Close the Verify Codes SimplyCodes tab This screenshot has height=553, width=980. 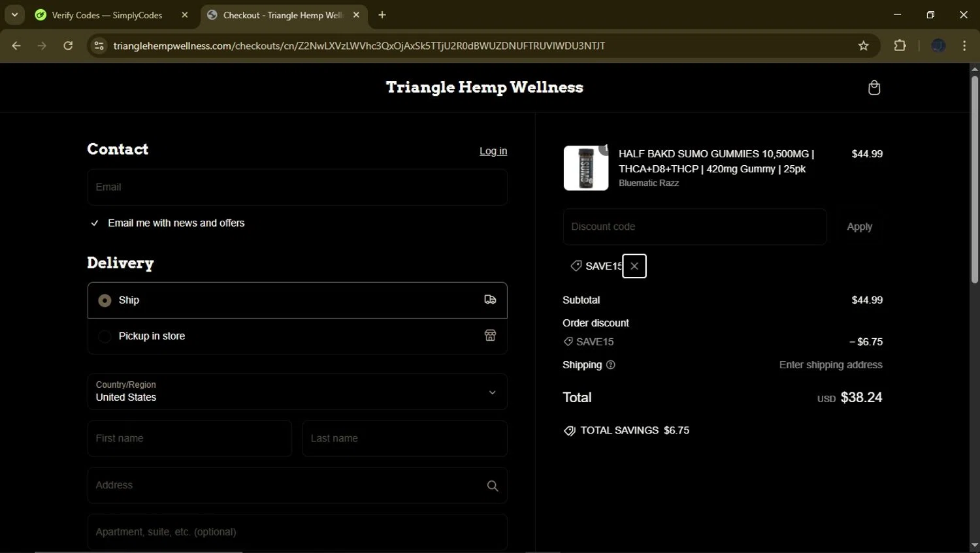185,15
